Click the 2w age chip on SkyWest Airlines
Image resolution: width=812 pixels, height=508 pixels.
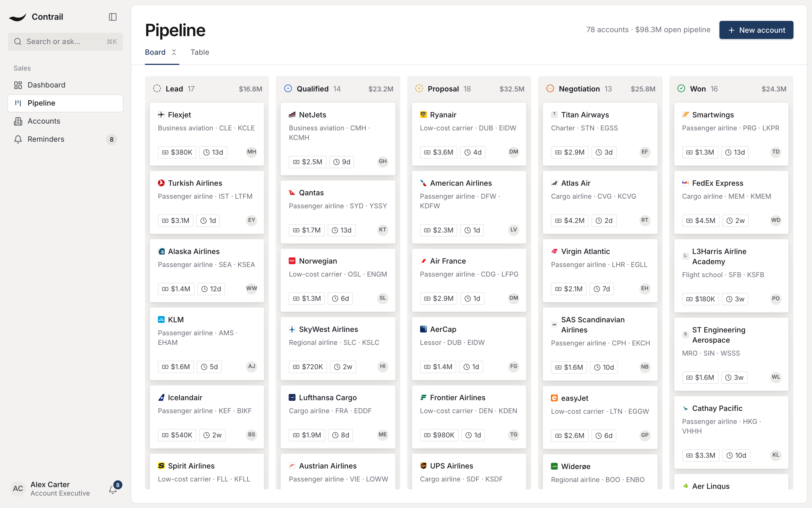pos(343,367)
